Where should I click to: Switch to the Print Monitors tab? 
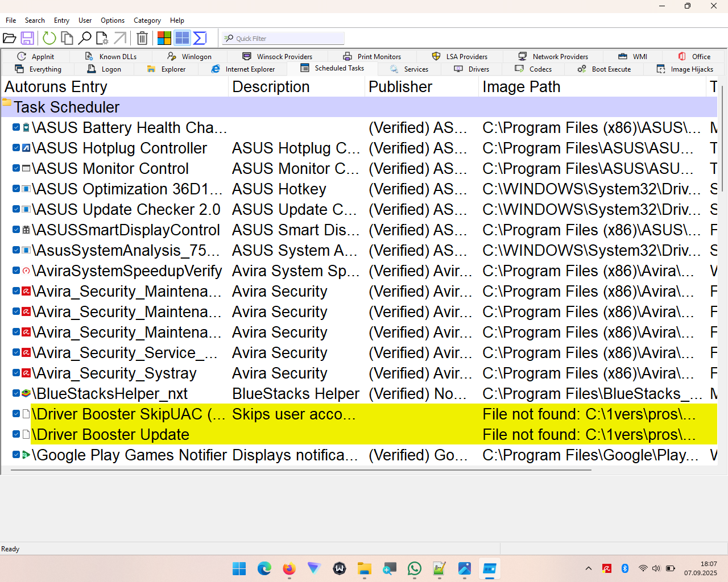click(372, 56)
